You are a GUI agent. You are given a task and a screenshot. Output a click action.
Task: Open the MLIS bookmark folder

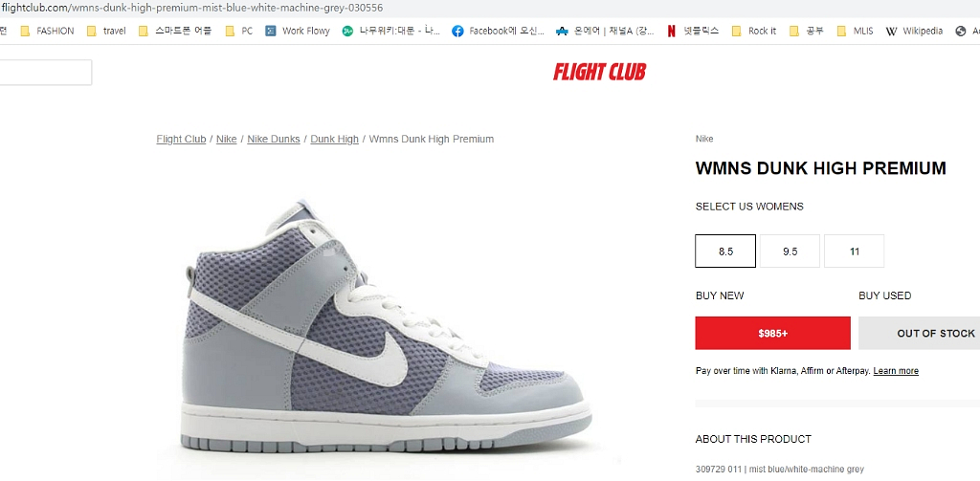tap(855, 31)
